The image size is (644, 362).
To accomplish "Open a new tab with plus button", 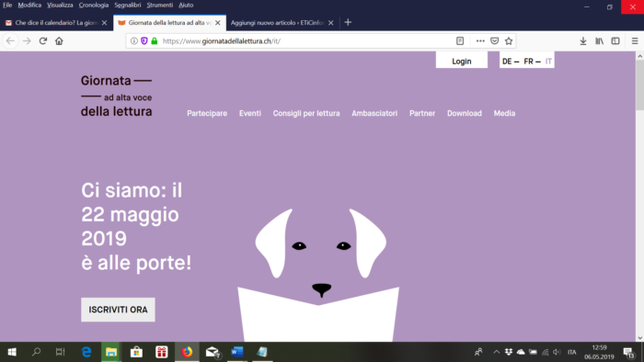I will (348, 23).
